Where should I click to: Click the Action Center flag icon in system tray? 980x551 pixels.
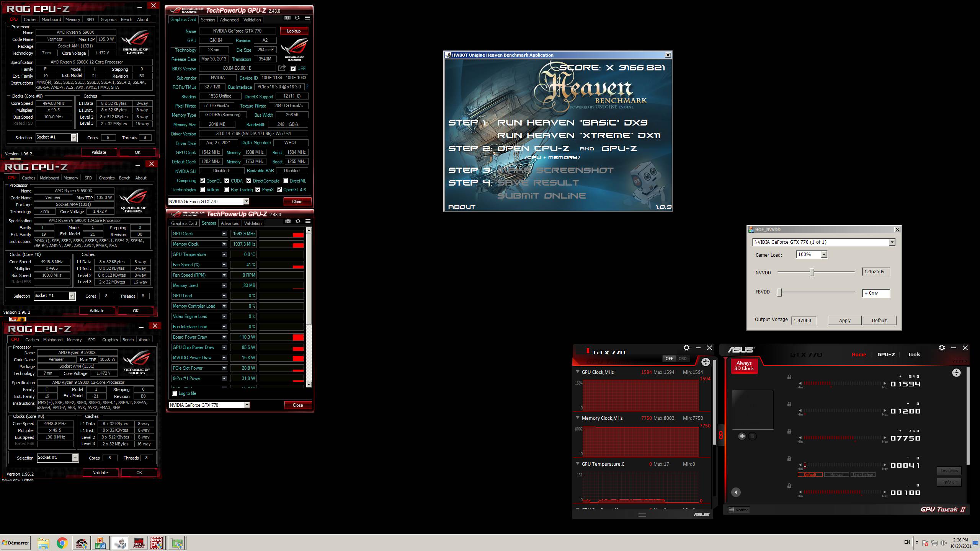(x=925, y=543)
